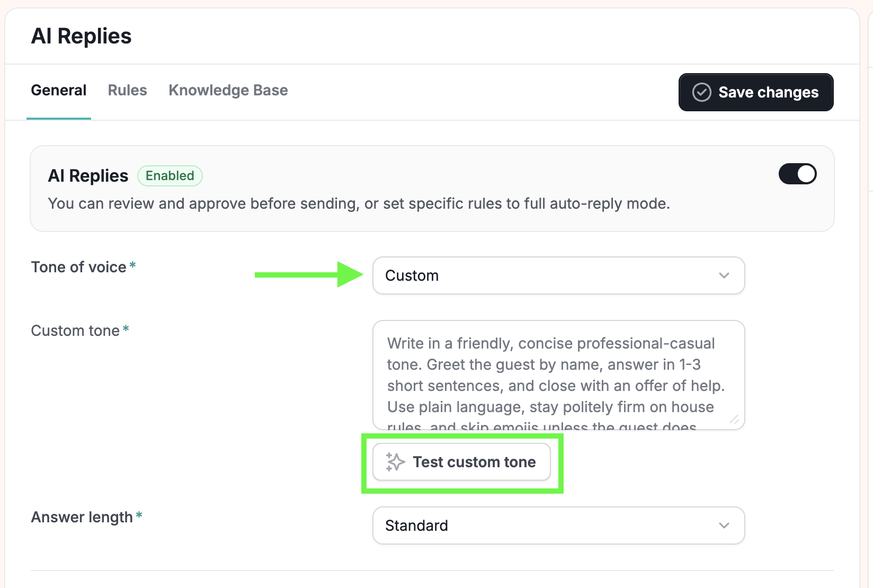
Task: Select the General tab
Action: pyautogui.click(x=59, y=90)
